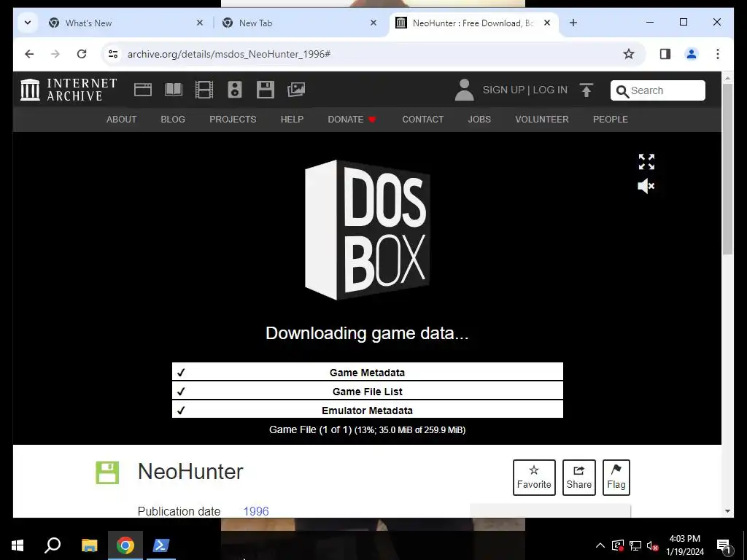
Task: Toggle the emulator mute speaker icon
Action: coord(646,186)
